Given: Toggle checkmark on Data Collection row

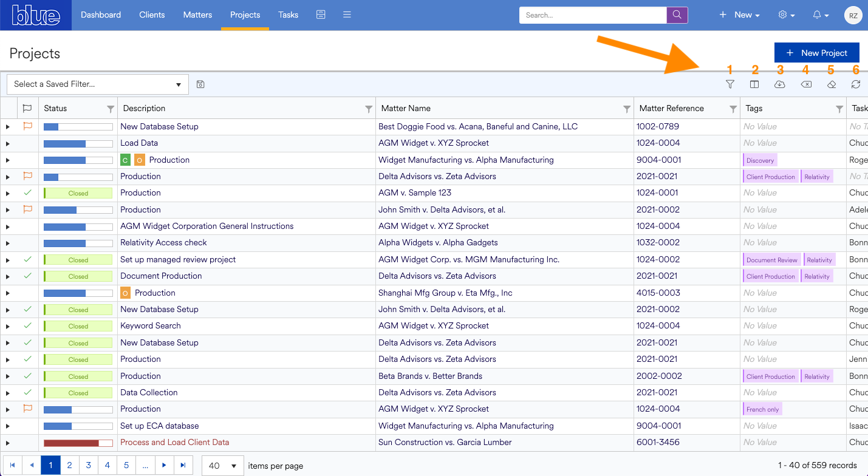Looking at the screenshot, I should (x=27, y=392).
